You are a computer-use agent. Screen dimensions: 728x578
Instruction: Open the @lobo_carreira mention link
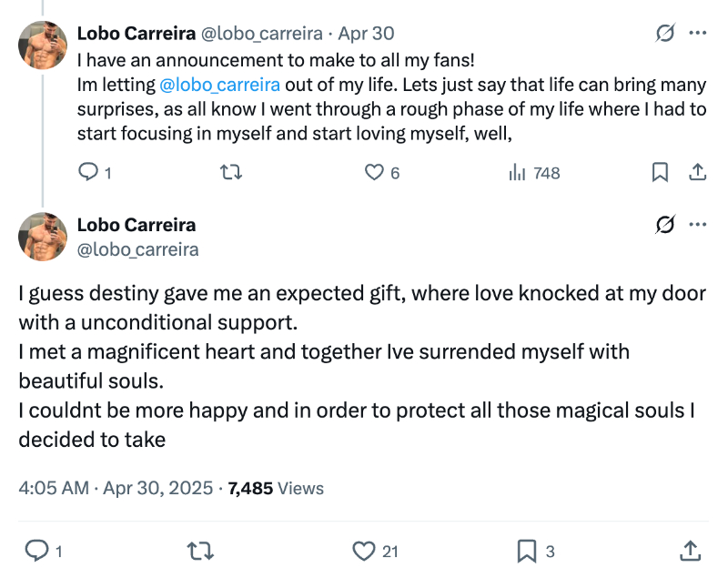click(218, 86)
